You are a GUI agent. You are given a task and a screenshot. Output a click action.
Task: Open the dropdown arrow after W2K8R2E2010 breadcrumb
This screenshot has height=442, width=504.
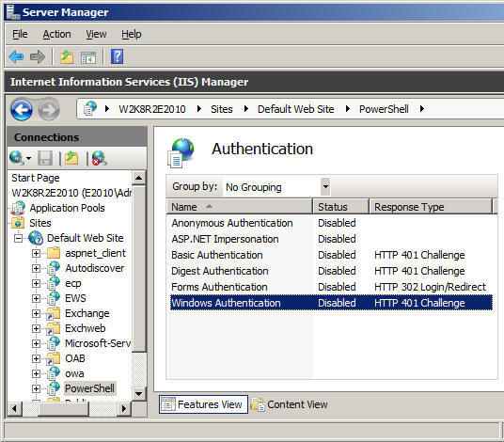[199, 109]
